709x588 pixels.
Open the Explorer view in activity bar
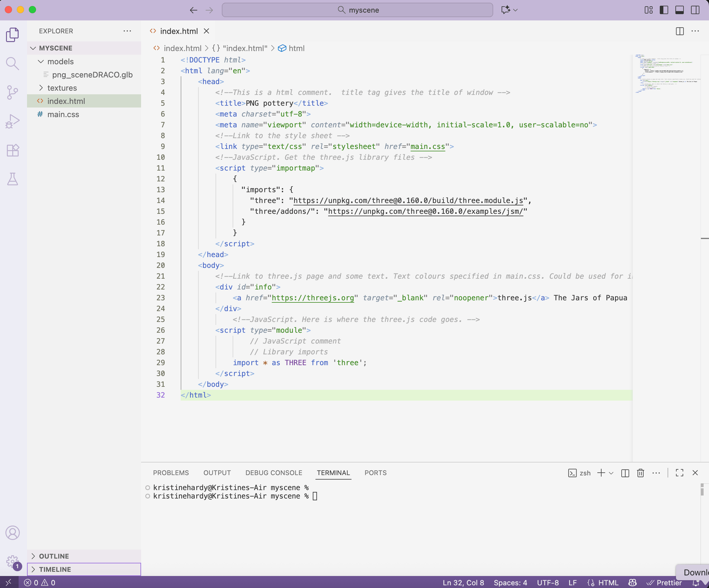13,35
